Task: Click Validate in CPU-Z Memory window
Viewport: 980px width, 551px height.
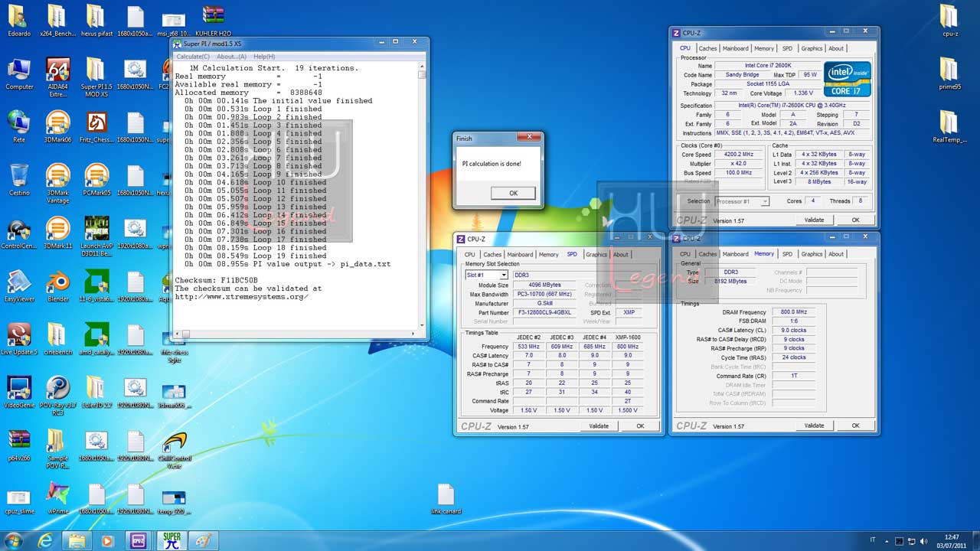Action: click(814, 425)
